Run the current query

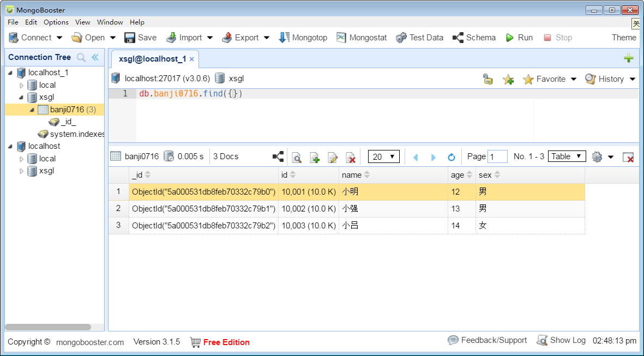[519, 38]
